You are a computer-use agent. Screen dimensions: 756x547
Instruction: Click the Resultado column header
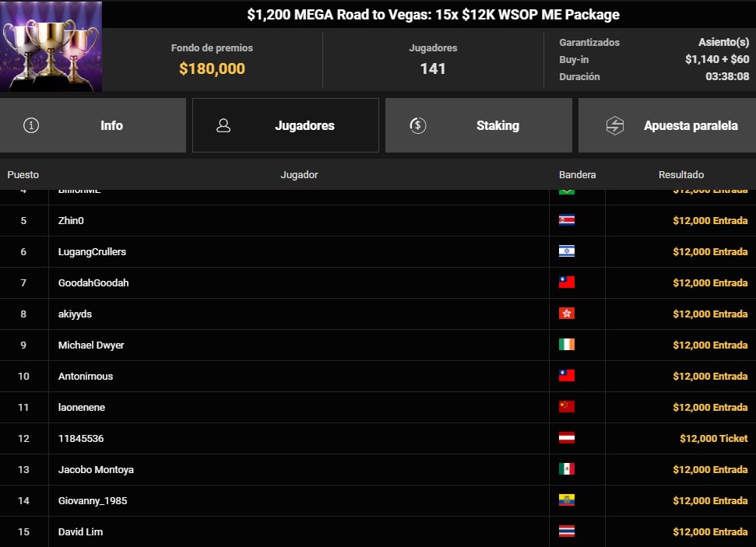680,174
